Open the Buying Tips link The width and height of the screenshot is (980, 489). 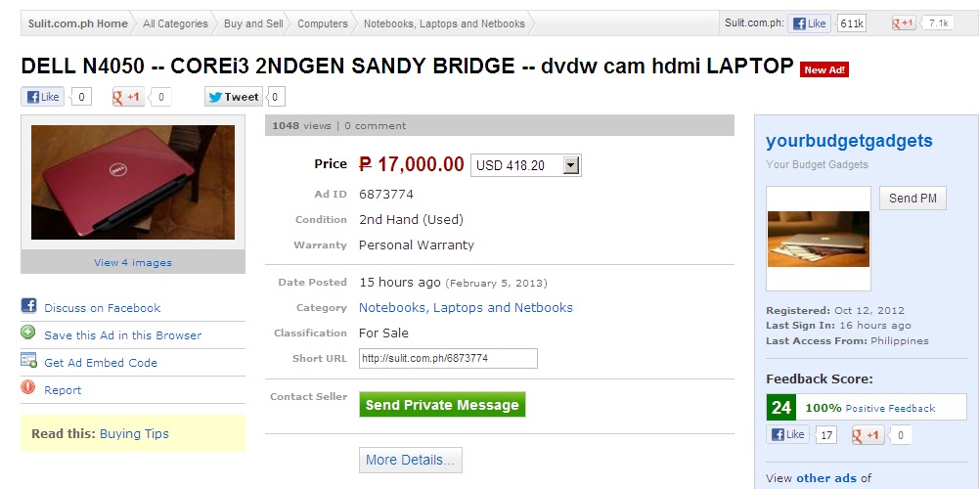tap(134, 433)
